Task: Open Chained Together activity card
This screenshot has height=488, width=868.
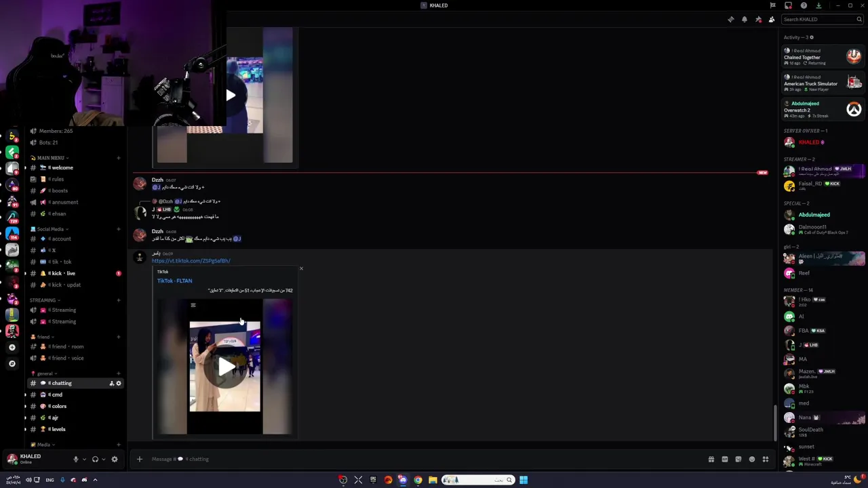Action: tap(823, 57)
